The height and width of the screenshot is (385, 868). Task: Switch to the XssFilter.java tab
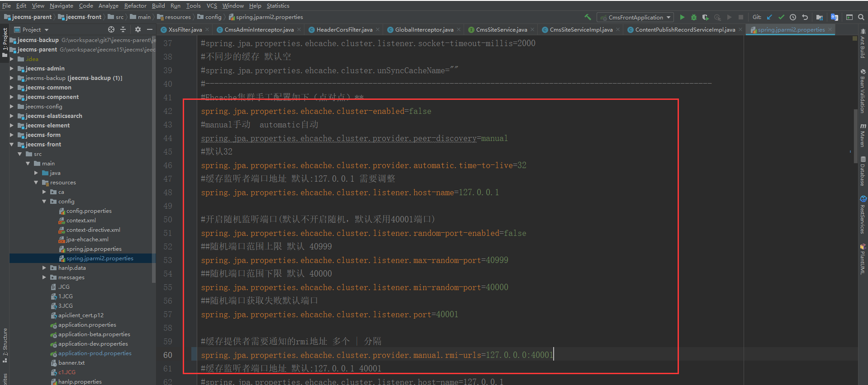click(185, 30)
